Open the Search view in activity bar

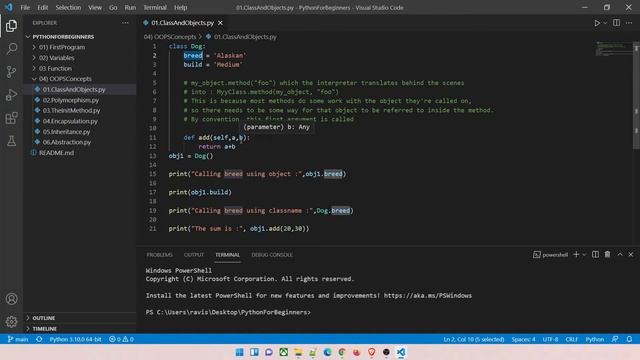(x=11, y=49)
